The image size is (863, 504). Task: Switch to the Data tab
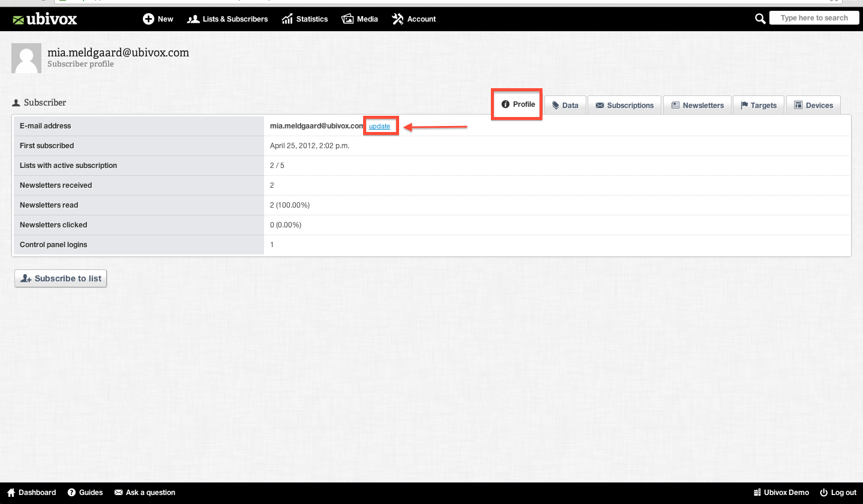pos(565,105)
